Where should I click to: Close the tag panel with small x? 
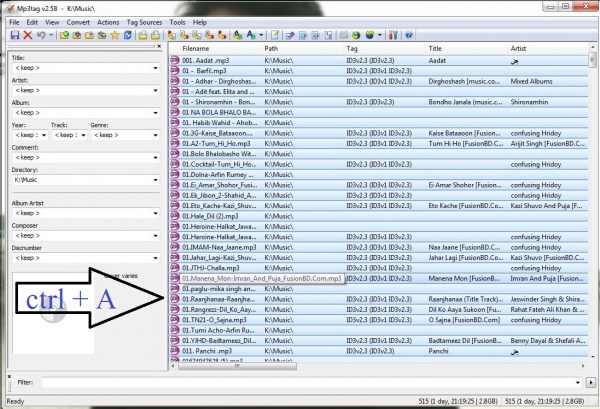click(x=160, y=46)
